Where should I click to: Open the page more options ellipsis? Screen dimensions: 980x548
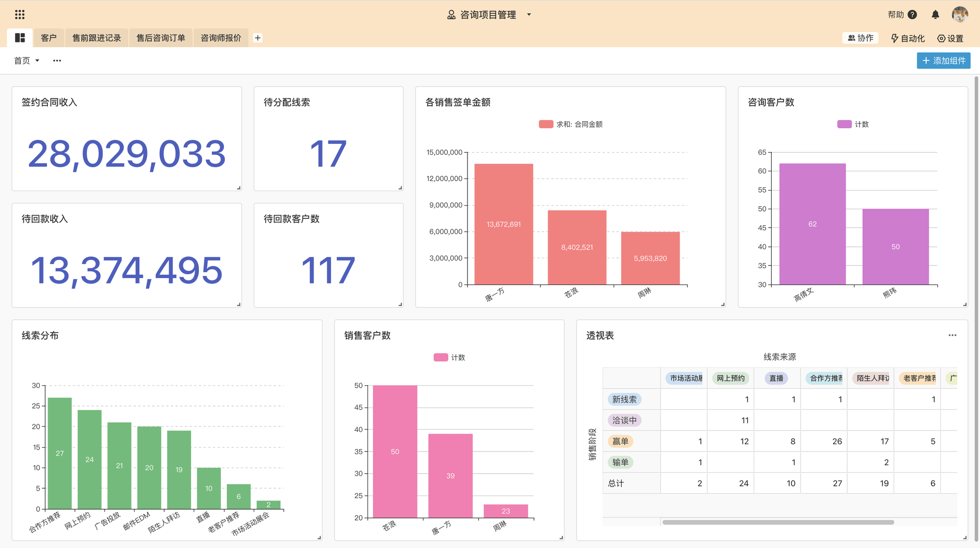click(x=57, y=61)
